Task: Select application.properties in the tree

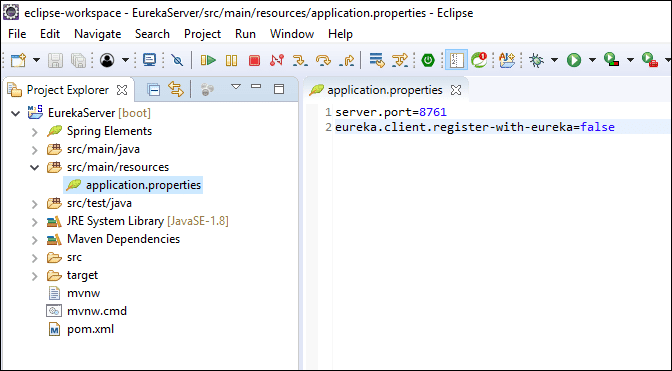Action: (133, 185)
